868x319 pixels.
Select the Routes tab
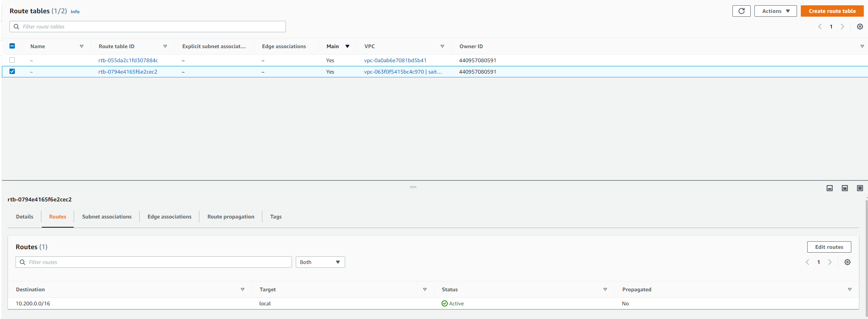coord(58,217)
